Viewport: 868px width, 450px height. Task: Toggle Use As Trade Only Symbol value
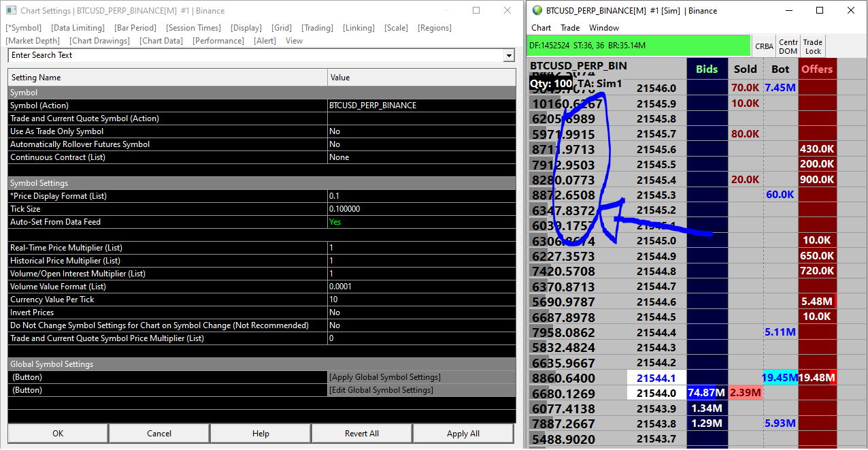422,131
